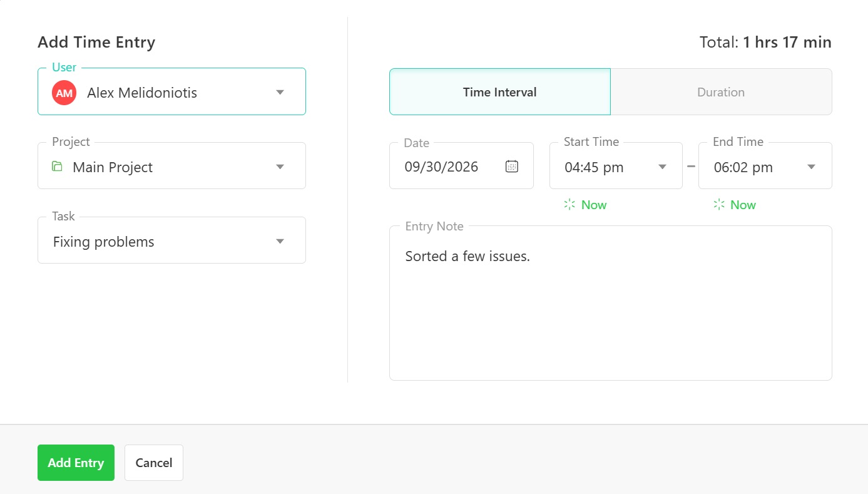
Task: Select the Alex Melidoniotis user name
Action: pyautogui.click(x=142, y=93)
